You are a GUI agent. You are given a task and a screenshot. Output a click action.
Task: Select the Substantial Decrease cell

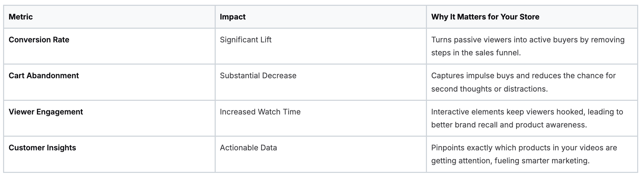(258, 76)
